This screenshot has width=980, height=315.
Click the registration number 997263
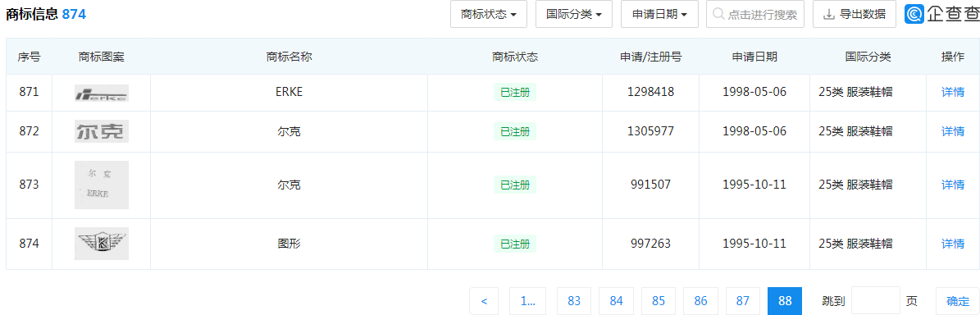(650, 244)
